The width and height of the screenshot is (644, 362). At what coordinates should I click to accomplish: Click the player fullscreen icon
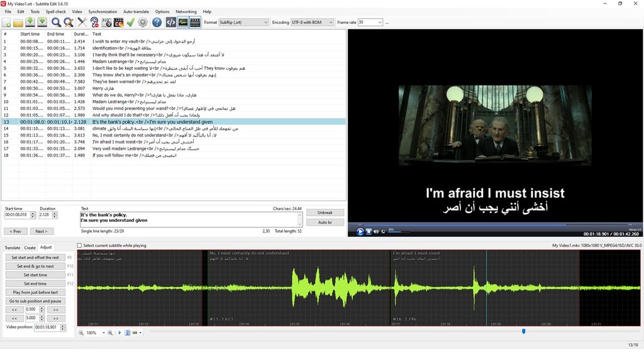pyautogui.click(x=383, y=231)
